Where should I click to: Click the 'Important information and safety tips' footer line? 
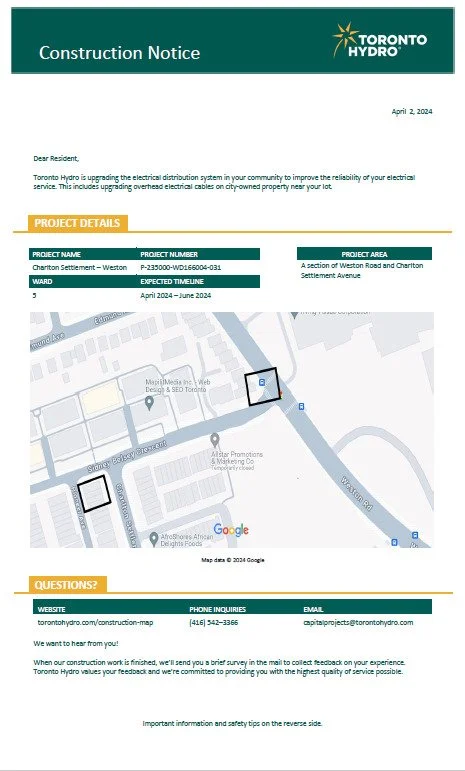[232, 723]
